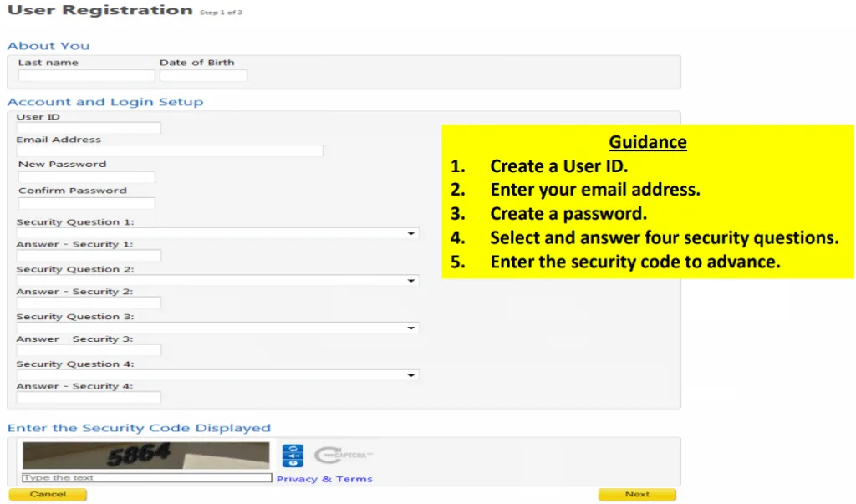Click the Answer - Security 4 field
The image size is (856, 504).
coord(89,398)
